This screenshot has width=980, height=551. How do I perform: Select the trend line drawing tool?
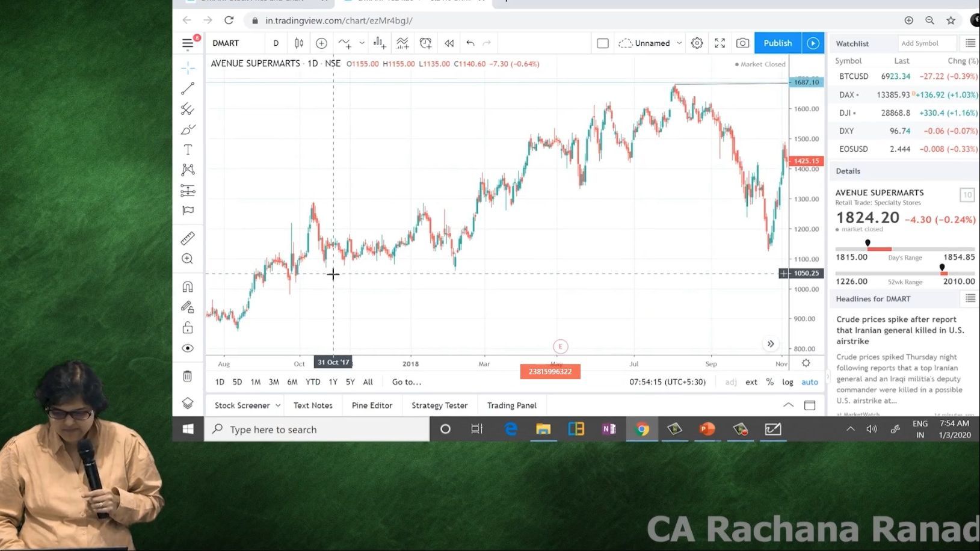coord(188,88)
